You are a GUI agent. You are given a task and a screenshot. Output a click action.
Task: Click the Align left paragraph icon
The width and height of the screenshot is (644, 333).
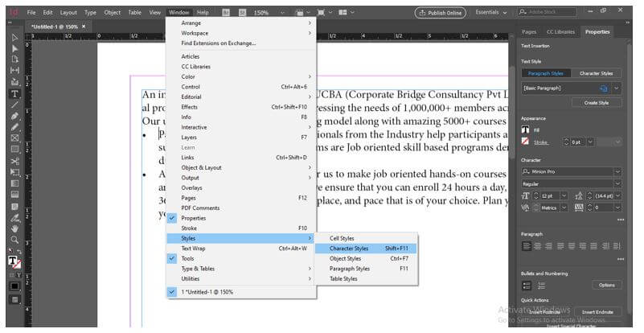click(527, 246)
